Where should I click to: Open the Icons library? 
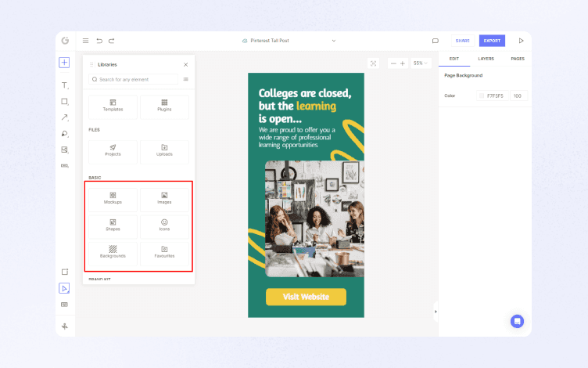point(164,227)
